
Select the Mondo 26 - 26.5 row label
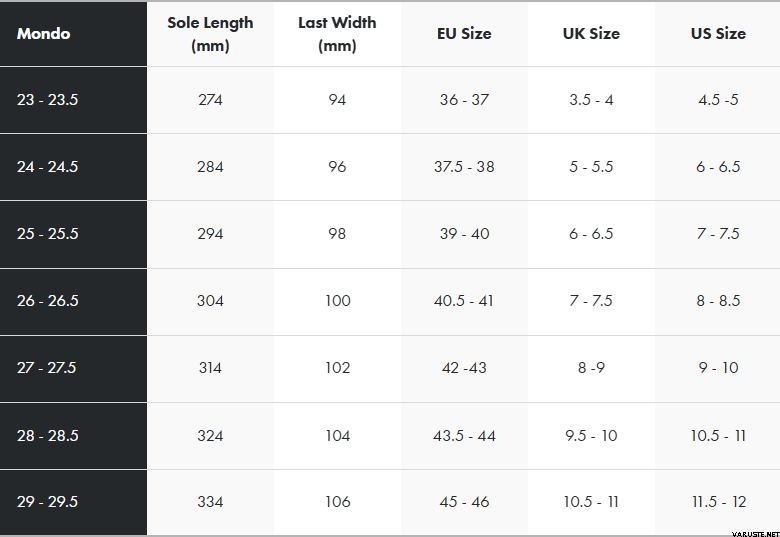(x=48, y=301)
